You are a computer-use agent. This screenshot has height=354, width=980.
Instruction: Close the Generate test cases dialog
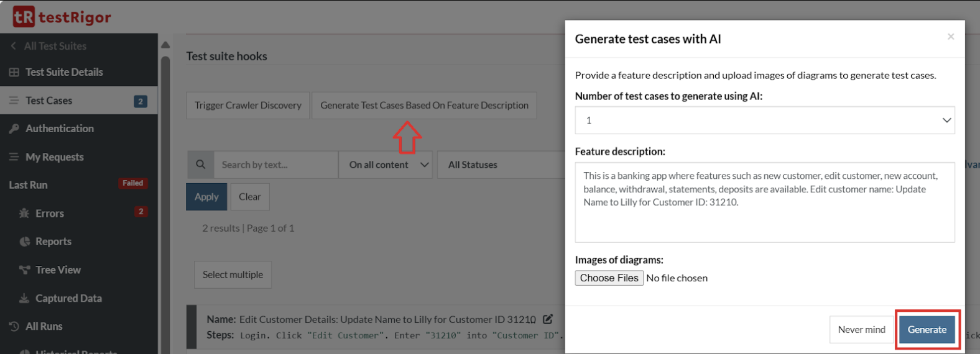[950, 37]
